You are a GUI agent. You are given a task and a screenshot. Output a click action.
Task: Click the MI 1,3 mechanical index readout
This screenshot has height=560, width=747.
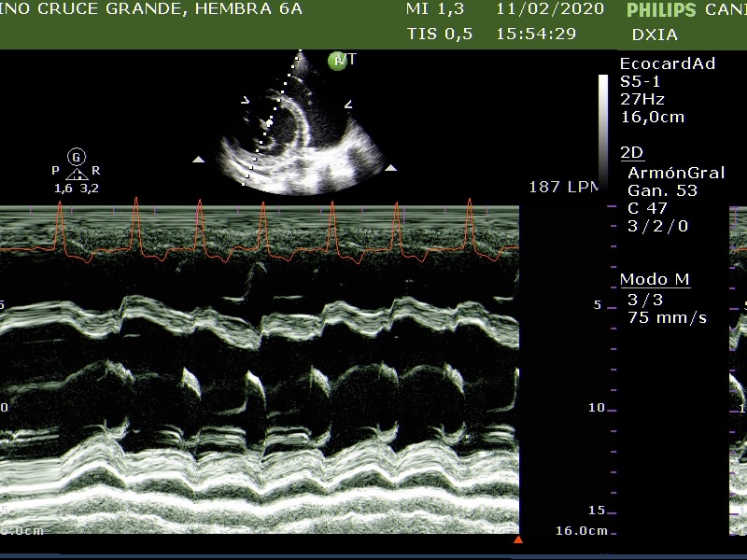(x=435, y=9)
